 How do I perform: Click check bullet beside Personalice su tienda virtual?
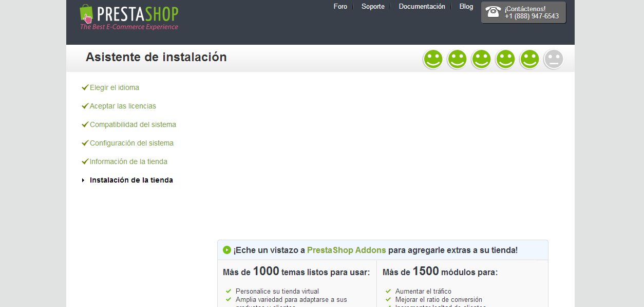pos(229,291)
